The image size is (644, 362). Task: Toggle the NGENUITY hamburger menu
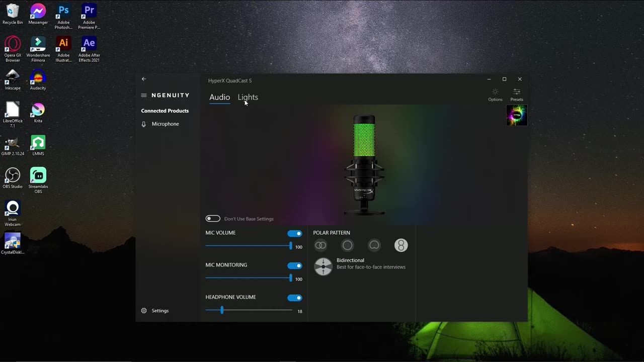click(144, 95)
